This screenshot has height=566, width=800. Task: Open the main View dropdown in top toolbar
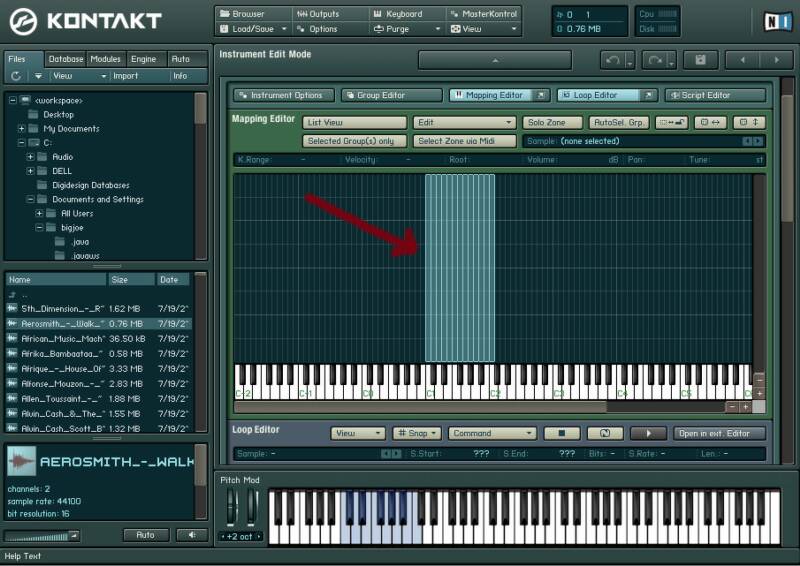pyautogui.click(x=484, y=29)
